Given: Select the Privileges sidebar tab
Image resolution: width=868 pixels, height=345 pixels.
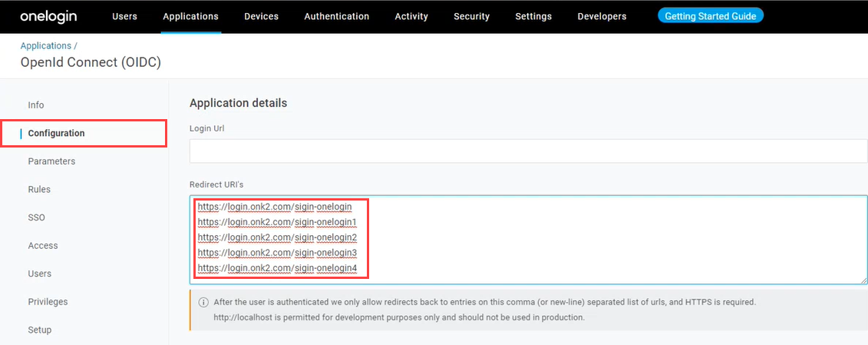Looking at the screenshot, I should click(x=48, y=302).
